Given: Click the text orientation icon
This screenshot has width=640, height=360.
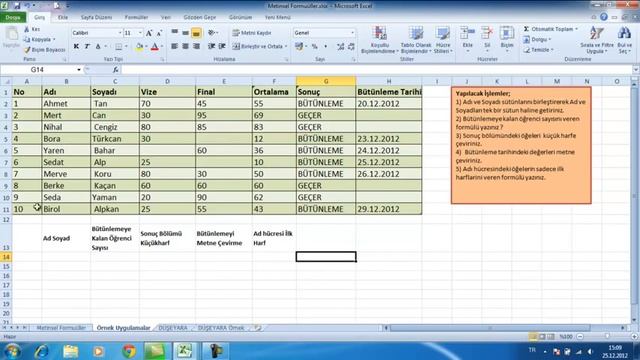Looking at the screenshot, I should pos(211,33).
